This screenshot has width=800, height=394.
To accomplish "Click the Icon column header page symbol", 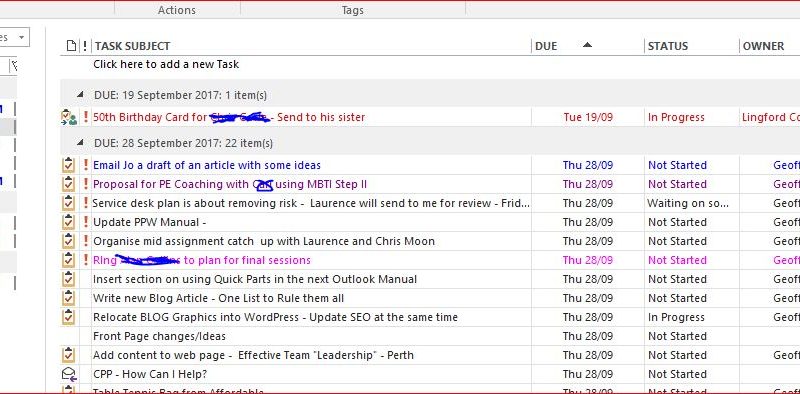I will point(72,46).
